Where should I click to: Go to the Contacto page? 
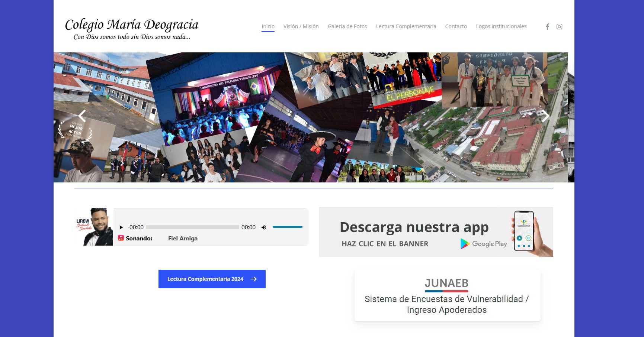(x=456, y=26)
